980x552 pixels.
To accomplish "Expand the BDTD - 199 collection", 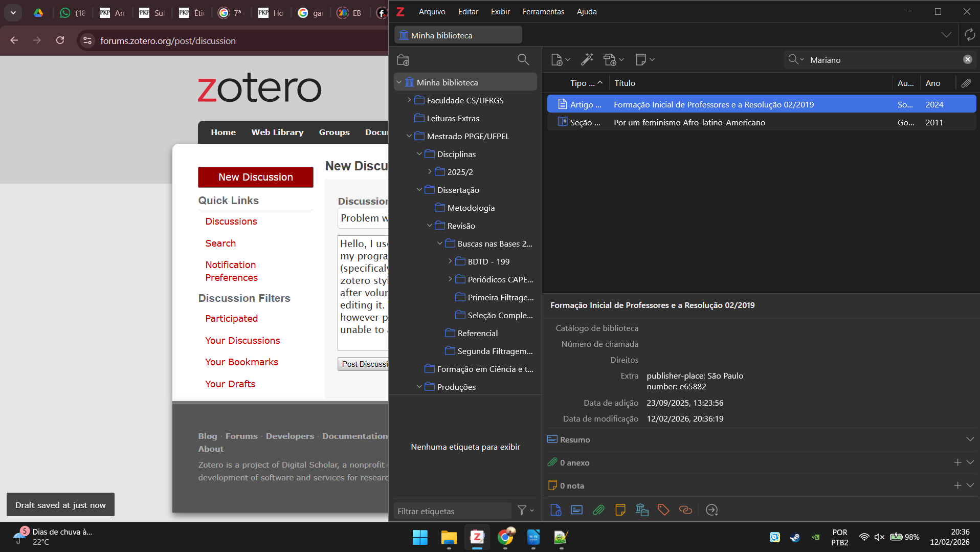I will 450,261.
